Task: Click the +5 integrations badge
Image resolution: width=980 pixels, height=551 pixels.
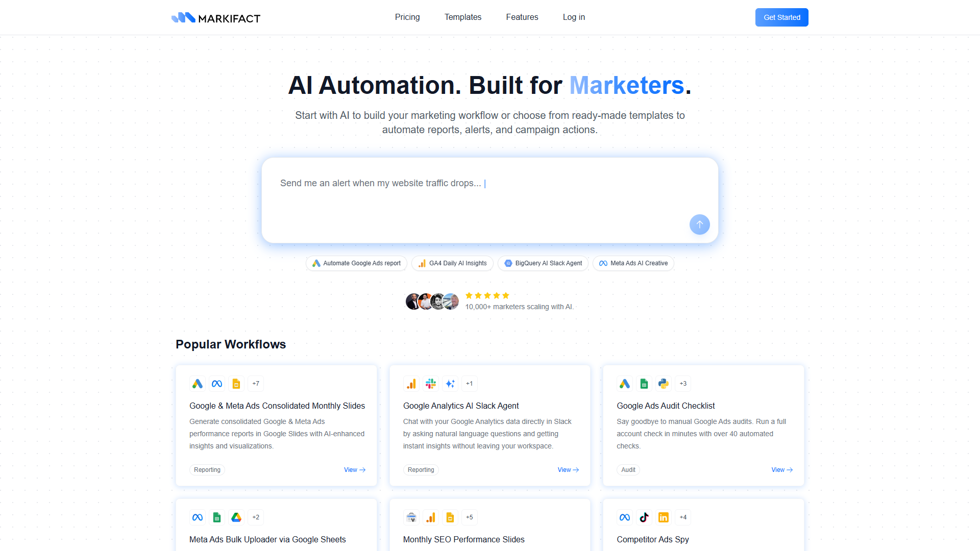Action: pyautogui.click(x=470, y=517)
